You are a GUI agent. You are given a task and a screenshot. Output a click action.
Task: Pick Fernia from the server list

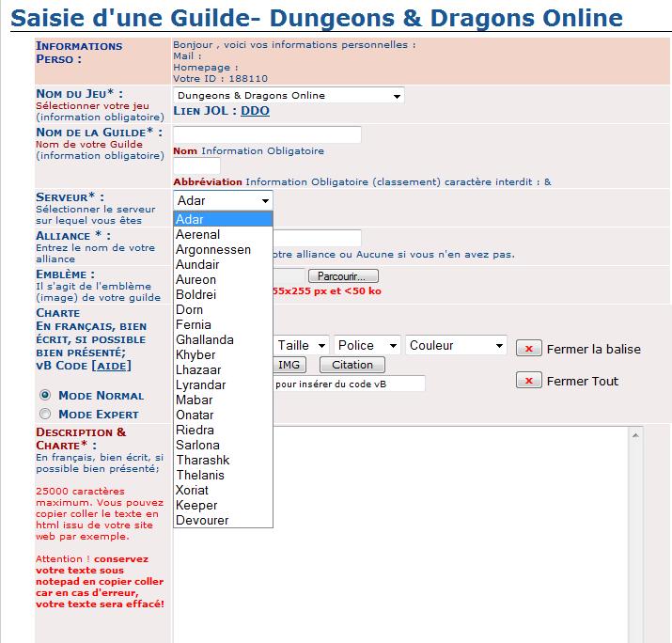223,324
